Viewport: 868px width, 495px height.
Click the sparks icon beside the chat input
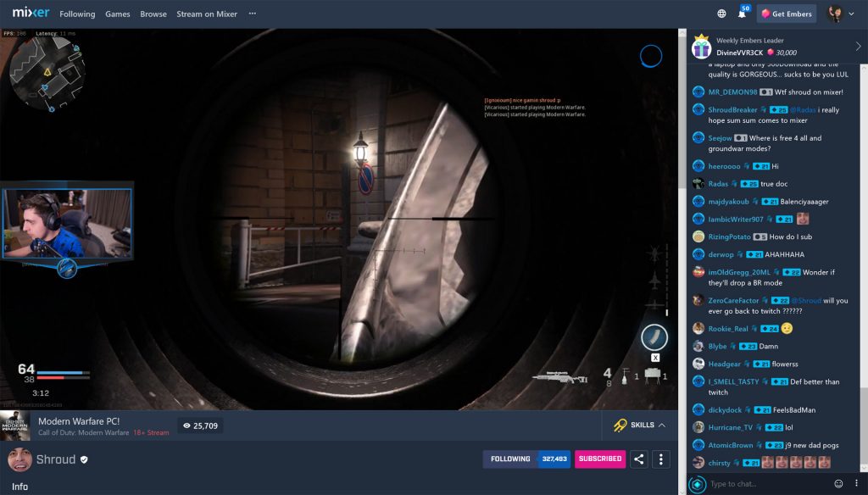tap(697, 485)
